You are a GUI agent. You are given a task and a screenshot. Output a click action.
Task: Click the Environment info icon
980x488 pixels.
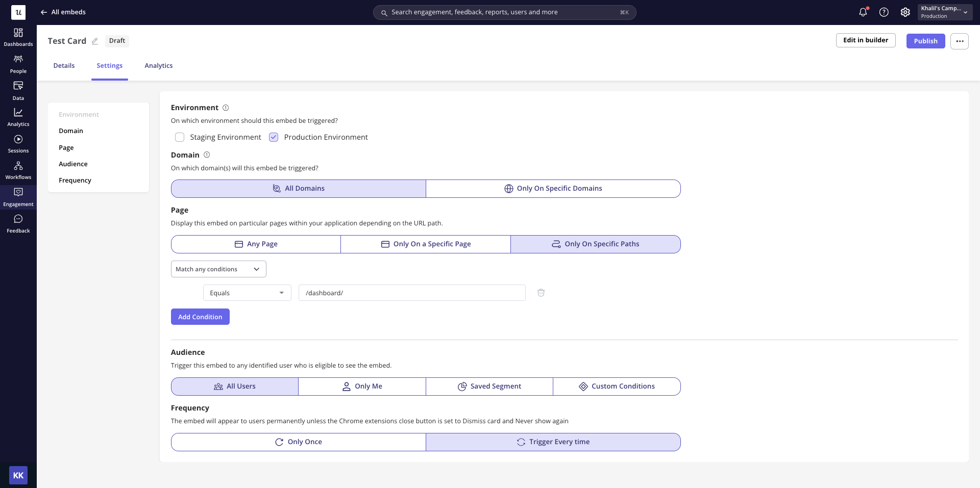226,108
